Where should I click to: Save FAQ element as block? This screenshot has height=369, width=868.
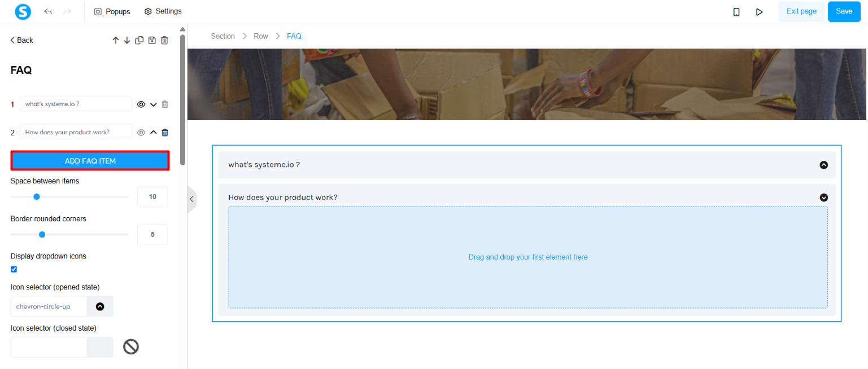pos(152,40)
